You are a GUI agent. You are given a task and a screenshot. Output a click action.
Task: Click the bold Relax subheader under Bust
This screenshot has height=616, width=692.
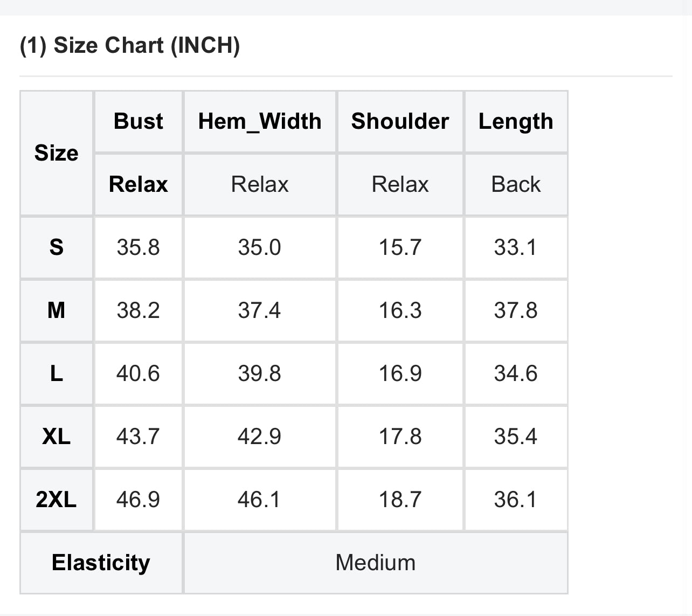[139, 184]
